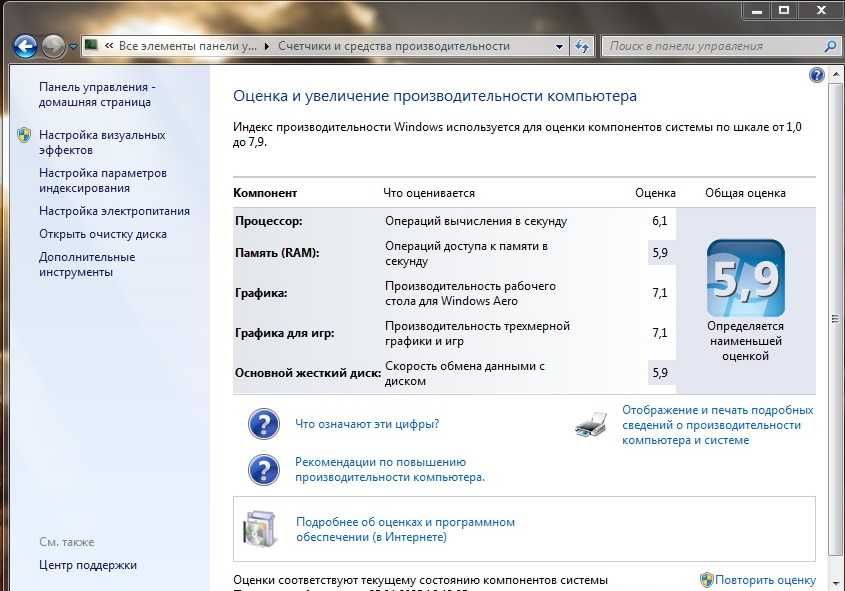Maximize the window
Screen dimensions: 845x591
[784, 10]
